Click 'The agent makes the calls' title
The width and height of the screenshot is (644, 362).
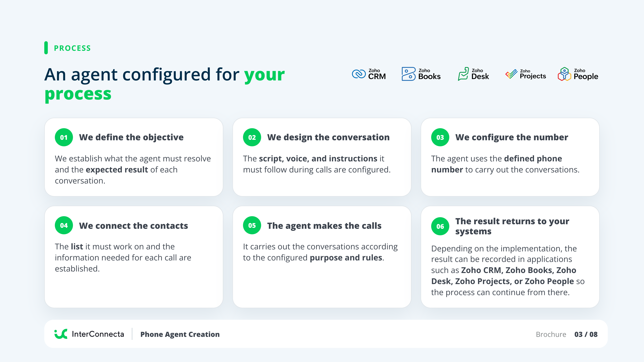point(324,226)
